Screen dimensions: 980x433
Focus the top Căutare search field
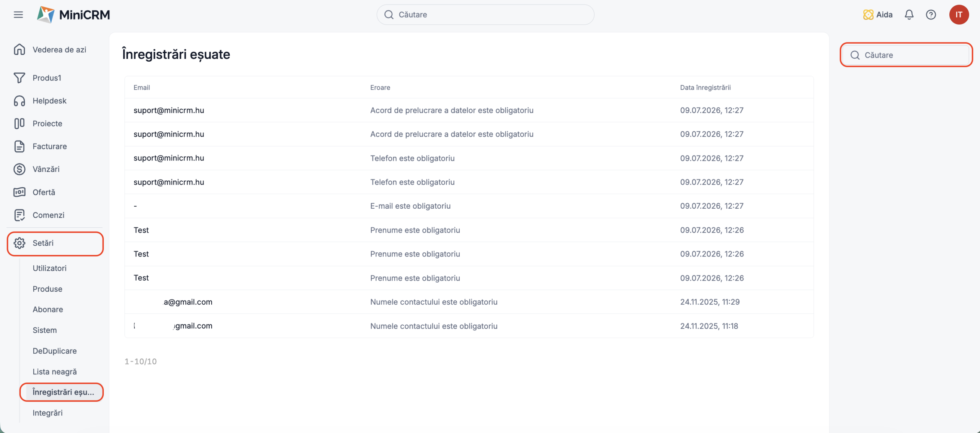485,15
